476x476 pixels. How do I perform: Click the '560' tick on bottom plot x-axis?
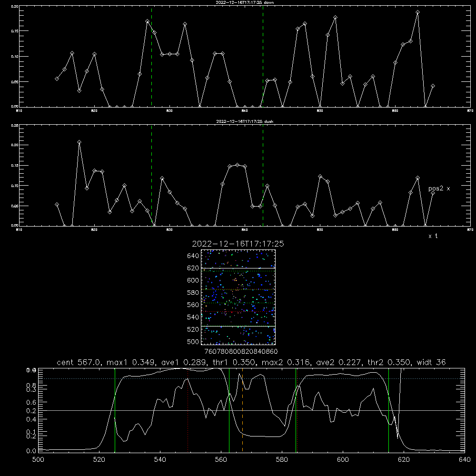pos(221,460)
